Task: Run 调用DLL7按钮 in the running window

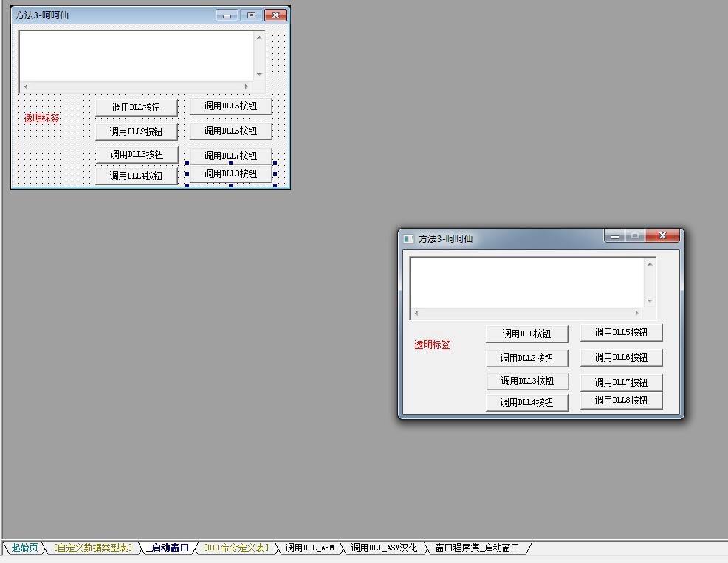Action: tap(621, 382)
